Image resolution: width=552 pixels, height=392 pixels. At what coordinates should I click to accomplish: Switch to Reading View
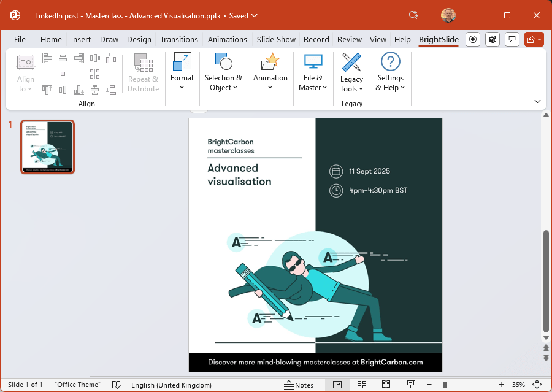click(x=386, y=385)
